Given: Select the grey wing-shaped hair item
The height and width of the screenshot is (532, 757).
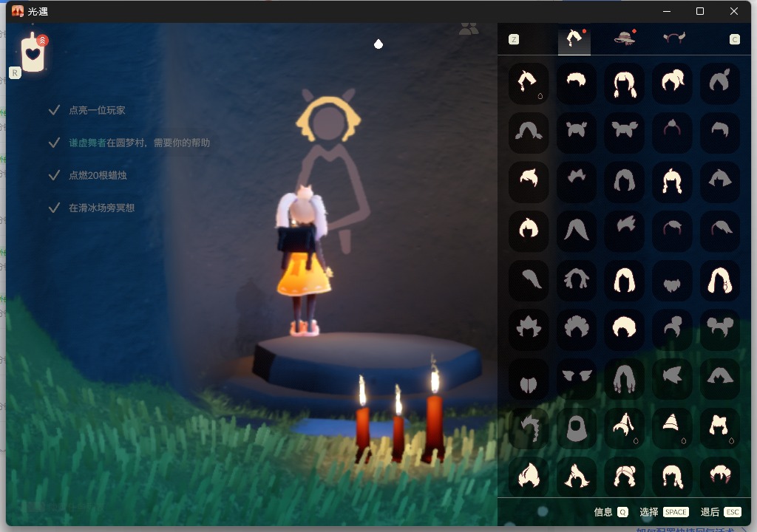Looking at the screenshot, I should click(x=576, y=379).
